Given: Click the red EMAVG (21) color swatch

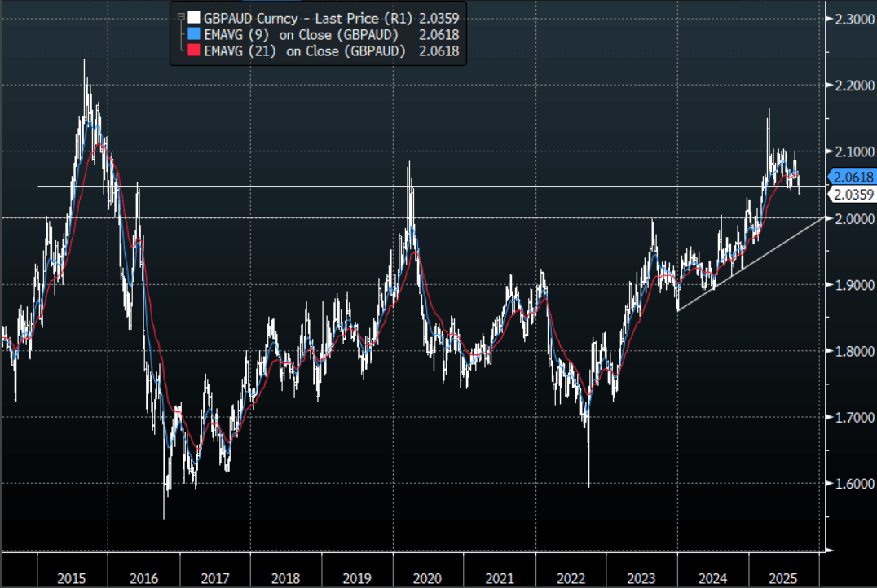Looking at the screenshot, I should coord(193,50).
